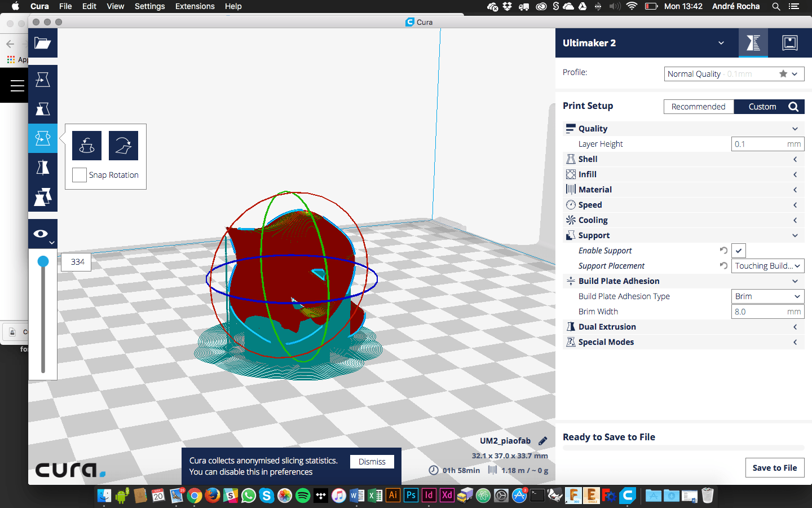The width and height of the screenshot is (812, 508).
Task: Uncheck the Enable Support checkbox
Action: point(739,251)
